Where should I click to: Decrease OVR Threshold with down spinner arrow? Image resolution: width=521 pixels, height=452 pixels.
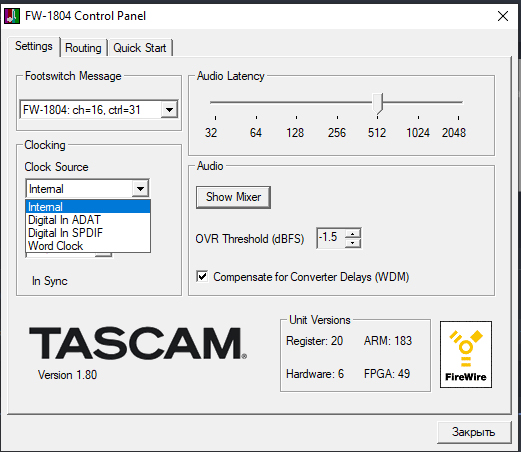[353, 243]
